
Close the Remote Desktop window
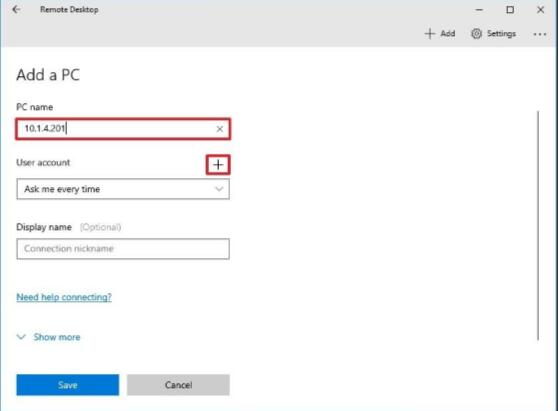click(x=540, y=10)
